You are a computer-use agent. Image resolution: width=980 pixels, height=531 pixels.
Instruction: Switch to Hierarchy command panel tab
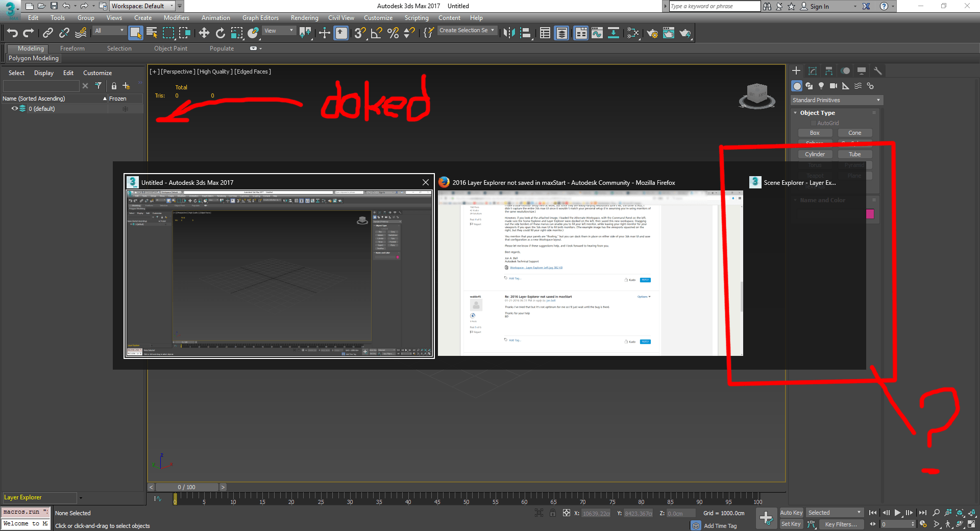click(829, 71)
